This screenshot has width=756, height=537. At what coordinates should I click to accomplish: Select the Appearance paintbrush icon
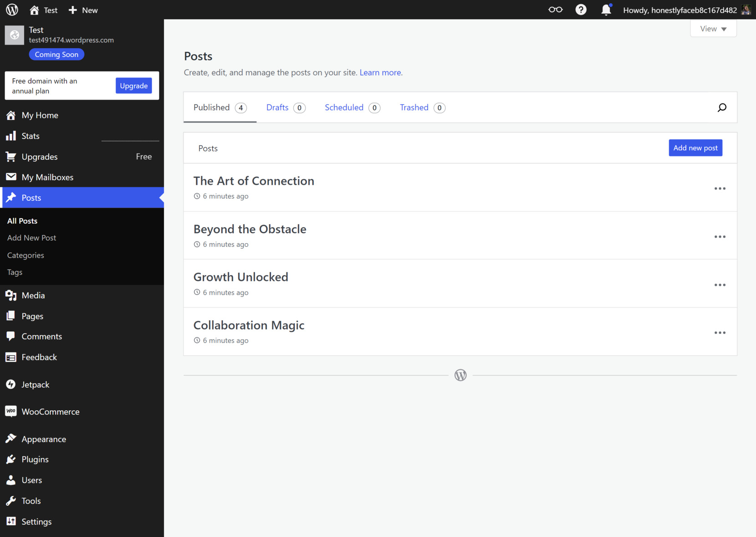(x=11, y=439)
